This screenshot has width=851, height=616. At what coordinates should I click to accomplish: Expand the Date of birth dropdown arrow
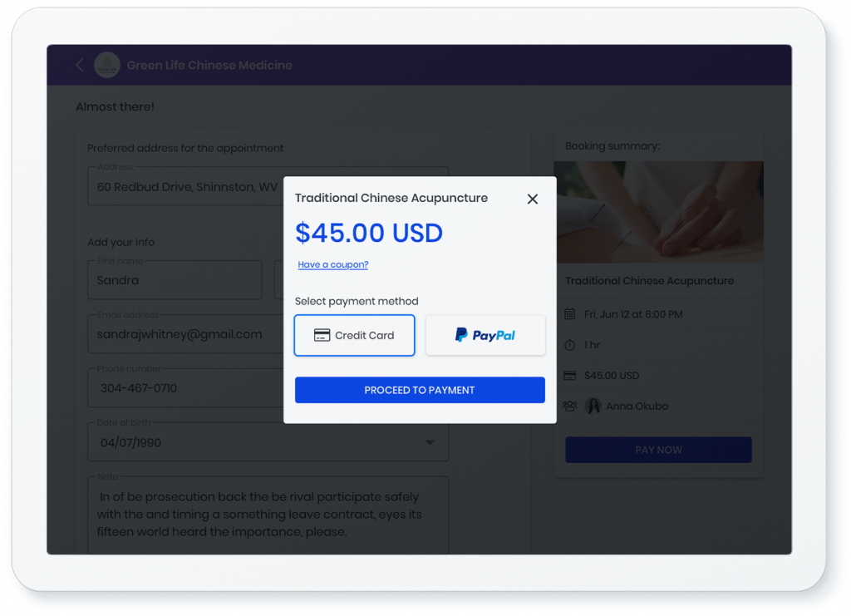430,442
